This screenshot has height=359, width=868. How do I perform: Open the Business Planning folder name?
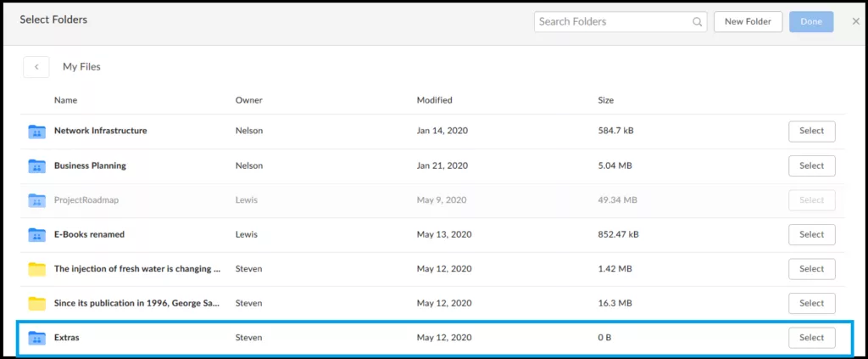90,165
